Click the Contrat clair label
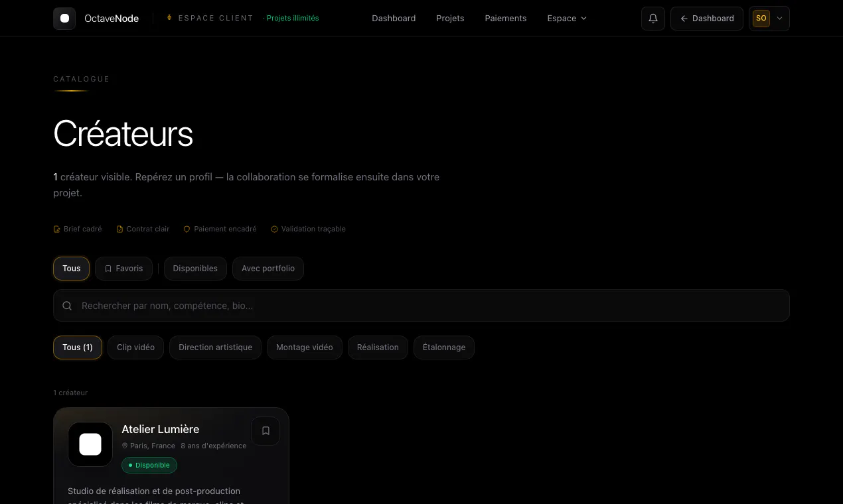843x504 pixels. coord(148,229)
